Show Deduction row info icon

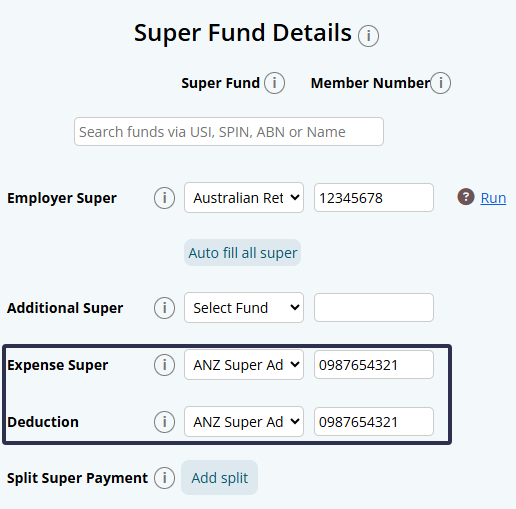pyautogui.click(x=164, y=422)
